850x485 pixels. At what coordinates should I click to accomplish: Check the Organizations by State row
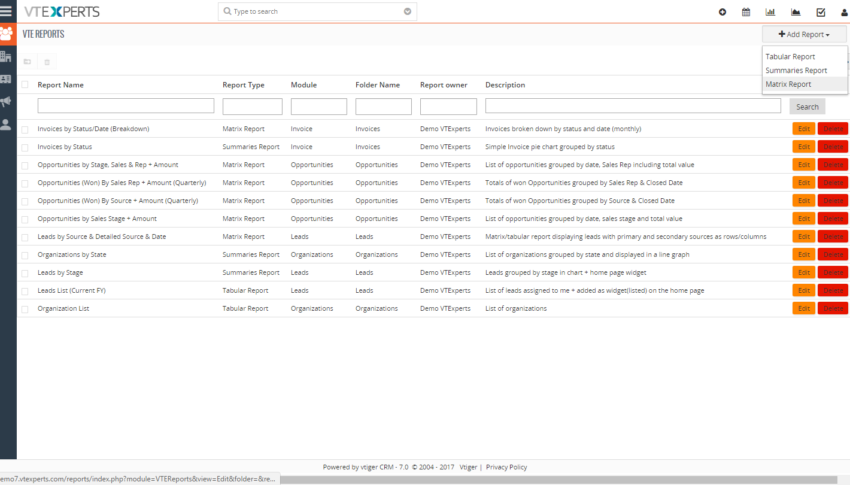click(x=25, y=255)
